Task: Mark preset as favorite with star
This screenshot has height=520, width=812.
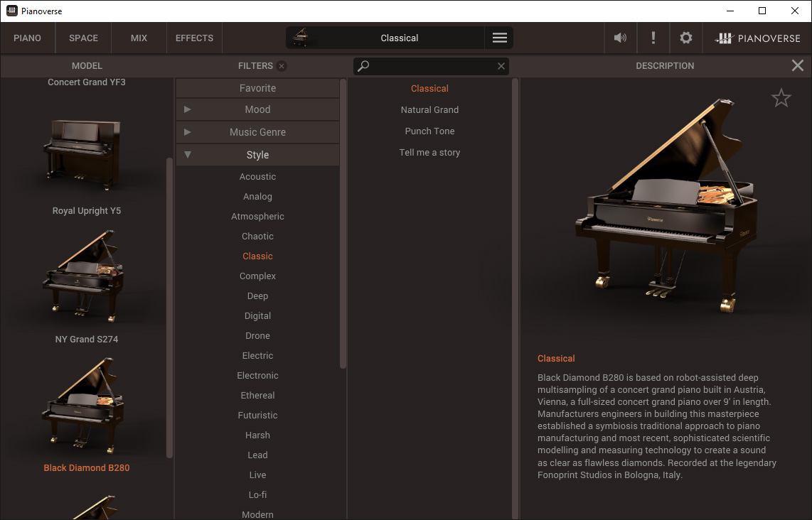Action: [781, 98]
